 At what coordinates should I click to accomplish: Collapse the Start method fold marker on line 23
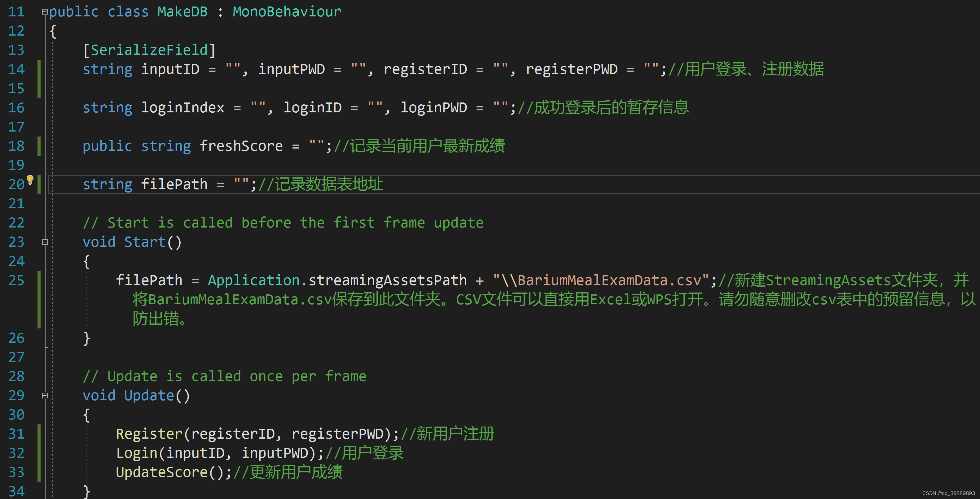45,242
